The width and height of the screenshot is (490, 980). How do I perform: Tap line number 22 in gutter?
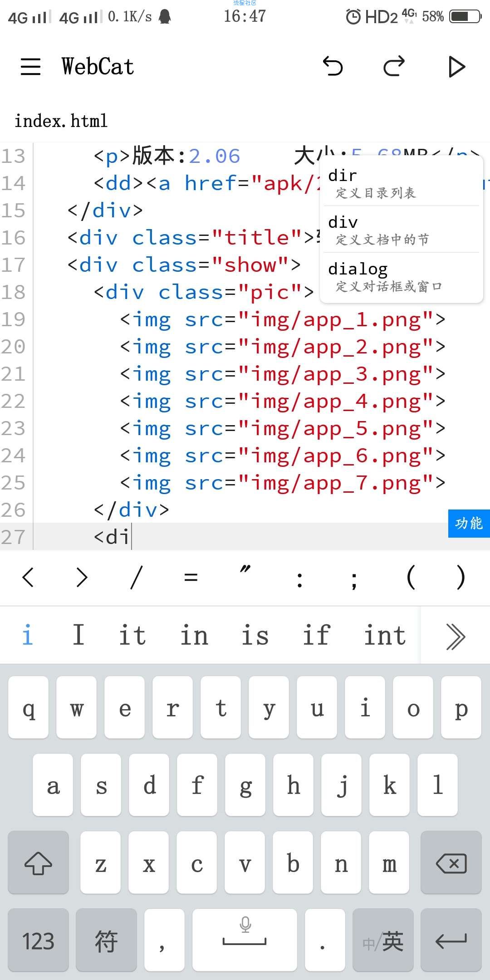point(13,401)
